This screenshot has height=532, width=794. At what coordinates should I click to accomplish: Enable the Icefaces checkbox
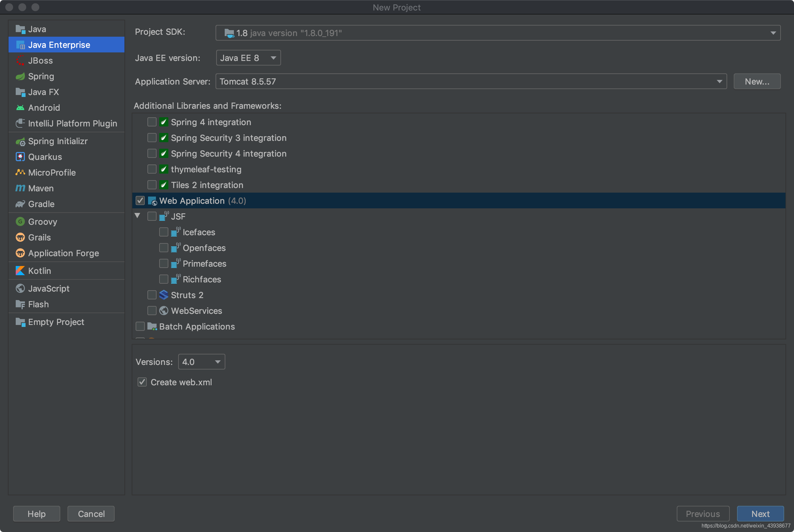point(164,232)
